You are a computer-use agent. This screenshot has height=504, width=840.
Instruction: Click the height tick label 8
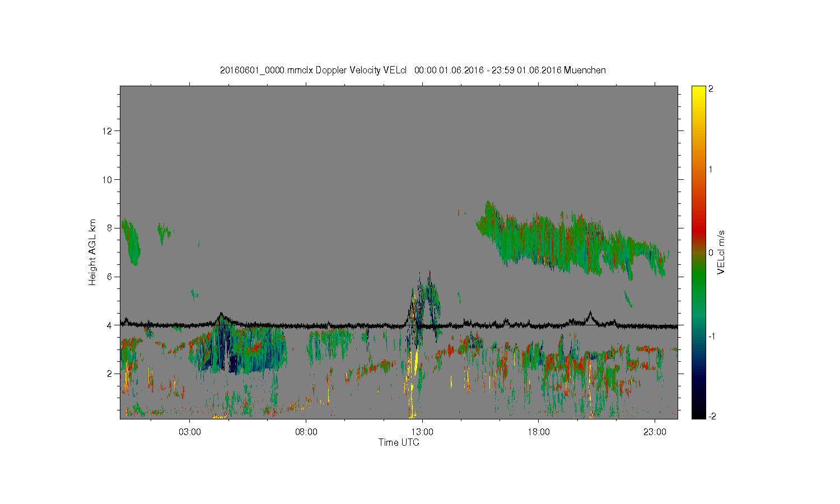tap(110, 228)
